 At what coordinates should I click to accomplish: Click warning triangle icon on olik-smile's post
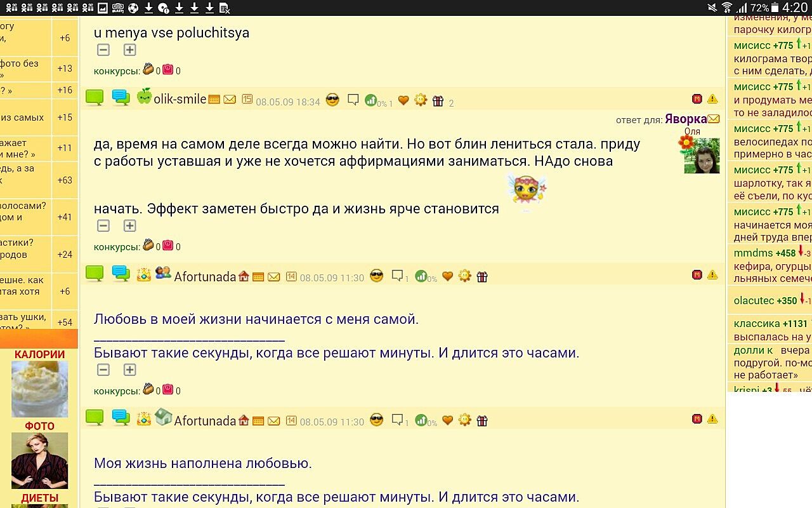point(712,99)
